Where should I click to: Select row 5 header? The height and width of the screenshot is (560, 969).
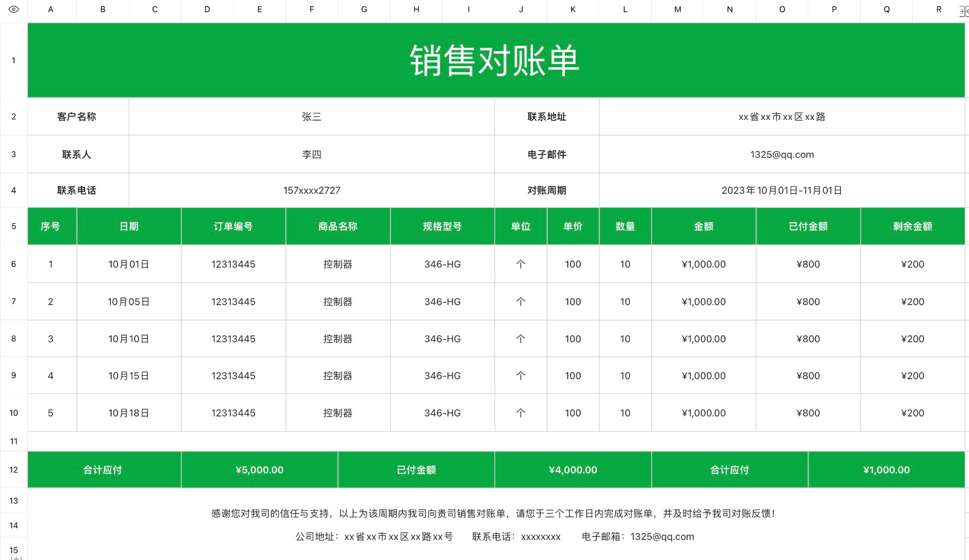click(x=14, y=226)
